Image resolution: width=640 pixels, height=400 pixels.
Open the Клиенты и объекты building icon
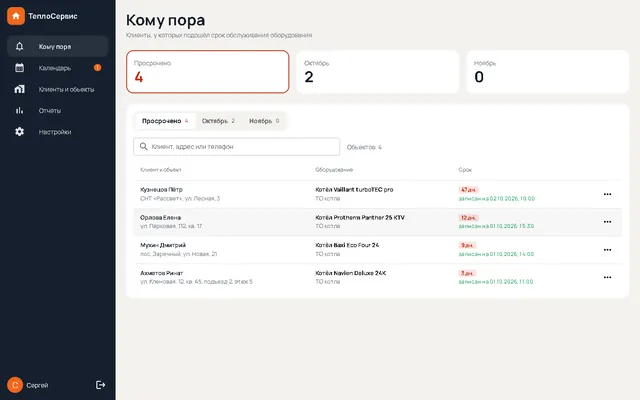[x=19, y=89]
